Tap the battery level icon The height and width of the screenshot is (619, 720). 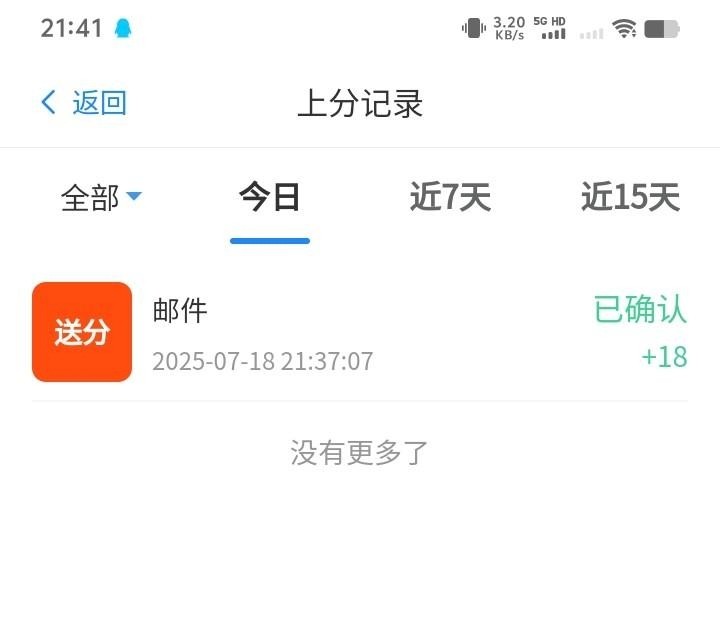[x=662, y=29]
